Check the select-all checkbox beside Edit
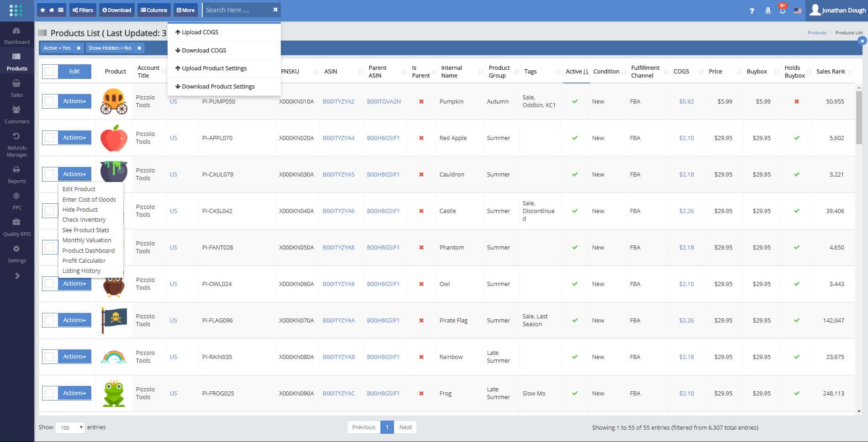The image size is (868, 442). click(50, 72)
